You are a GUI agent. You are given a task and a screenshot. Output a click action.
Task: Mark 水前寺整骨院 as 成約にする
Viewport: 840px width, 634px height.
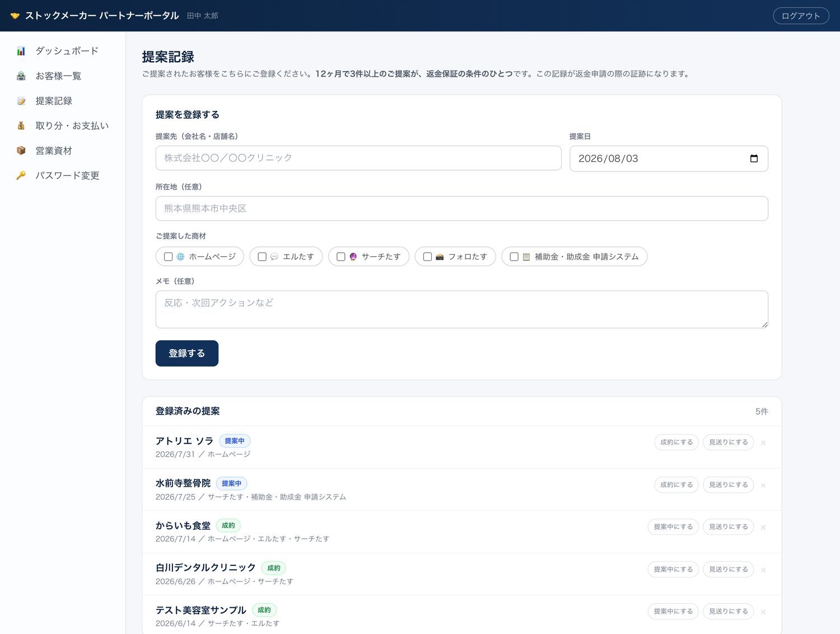coord(676,485)
